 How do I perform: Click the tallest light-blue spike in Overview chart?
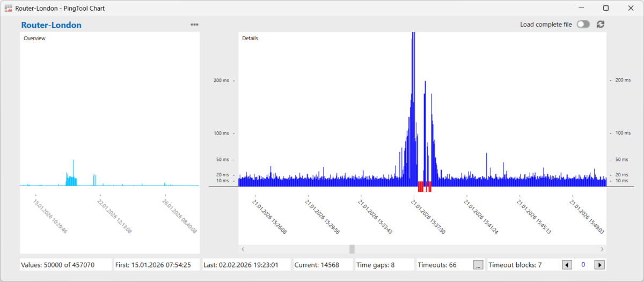click(73, 173)
